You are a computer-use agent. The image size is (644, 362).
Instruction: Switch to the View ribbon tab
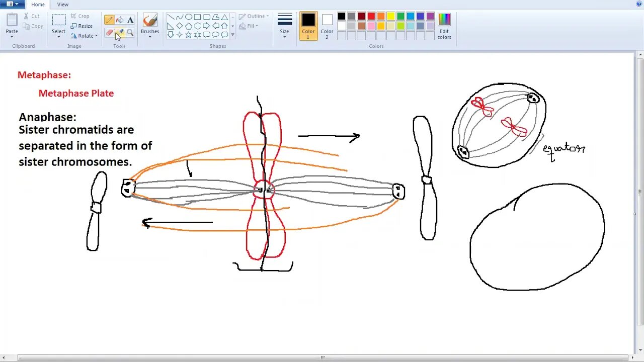tap(63, 5)
